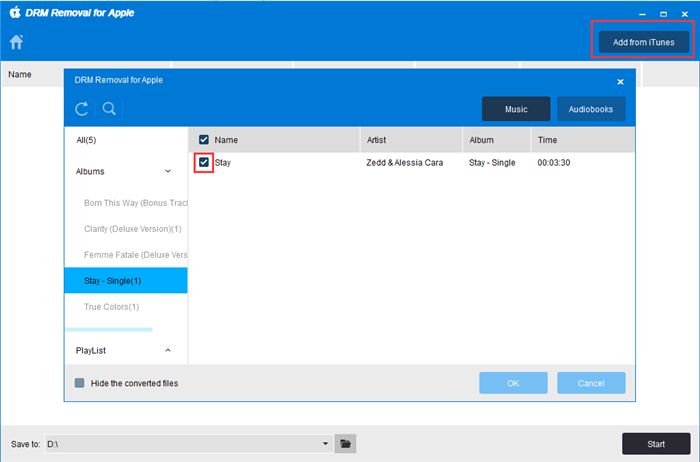This screenshot has height=462, width=700.
Task: Toggle the select-all Name header checkbox
Action: (x=204, y=140)
